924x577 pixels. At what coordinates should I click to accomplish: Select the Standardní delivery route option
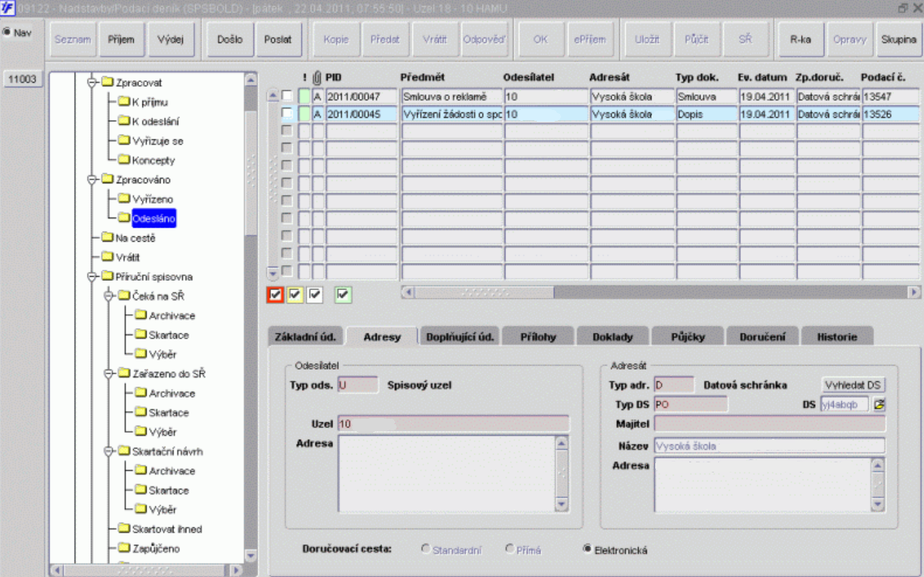click(x=425, y=549)
